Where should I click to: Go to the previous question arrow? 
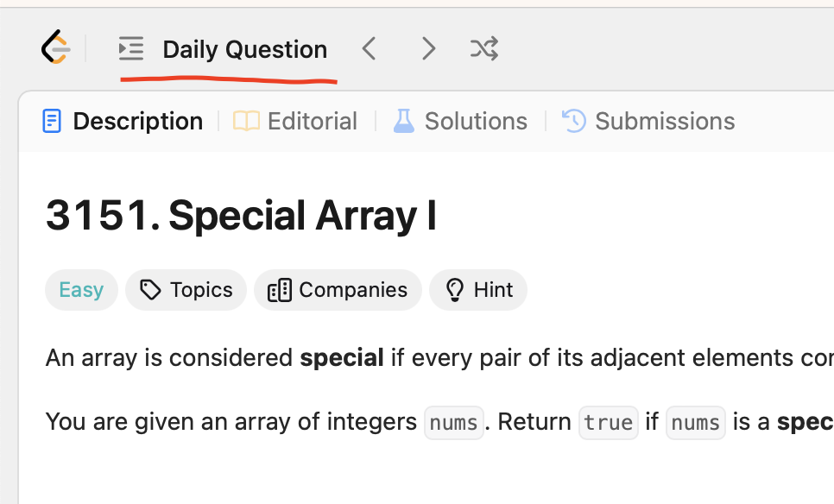(370, 49)
